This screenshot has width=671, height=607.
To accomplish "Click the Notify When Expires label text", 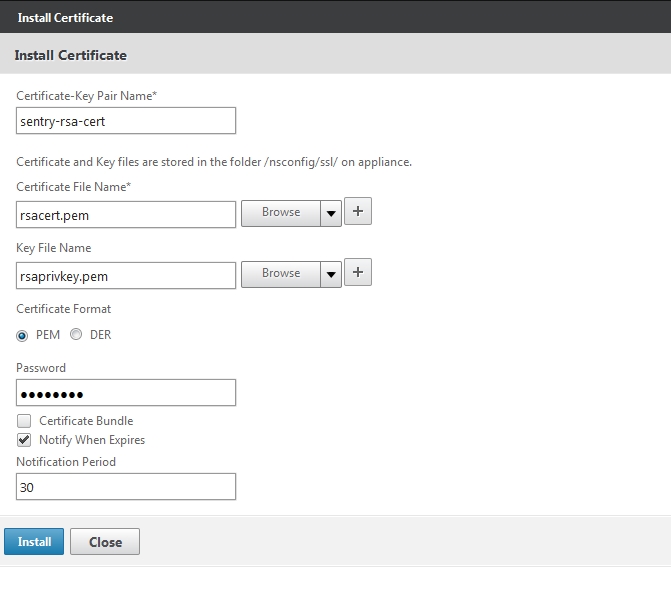I will [x=92, y=440].
